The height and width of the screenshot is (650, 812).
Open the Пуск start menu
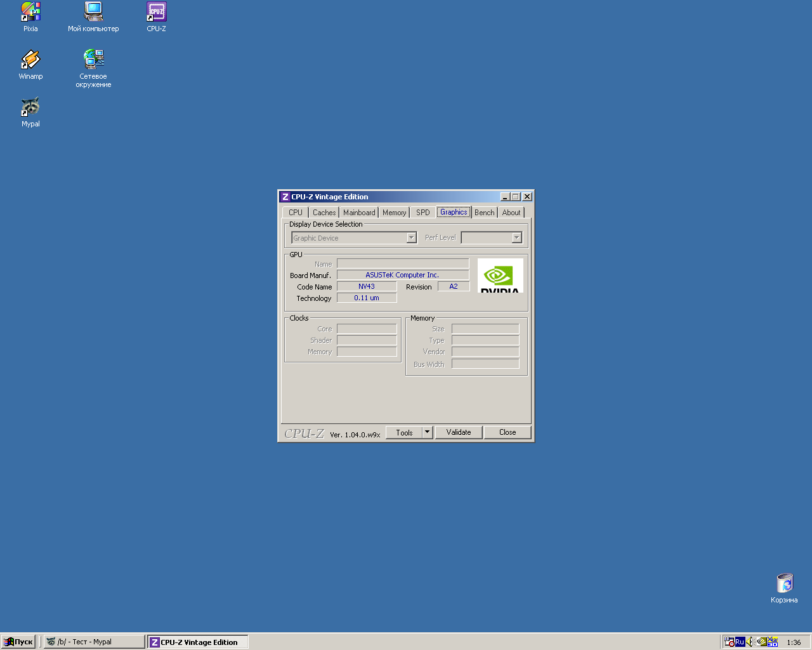click(x=18, y=642)
